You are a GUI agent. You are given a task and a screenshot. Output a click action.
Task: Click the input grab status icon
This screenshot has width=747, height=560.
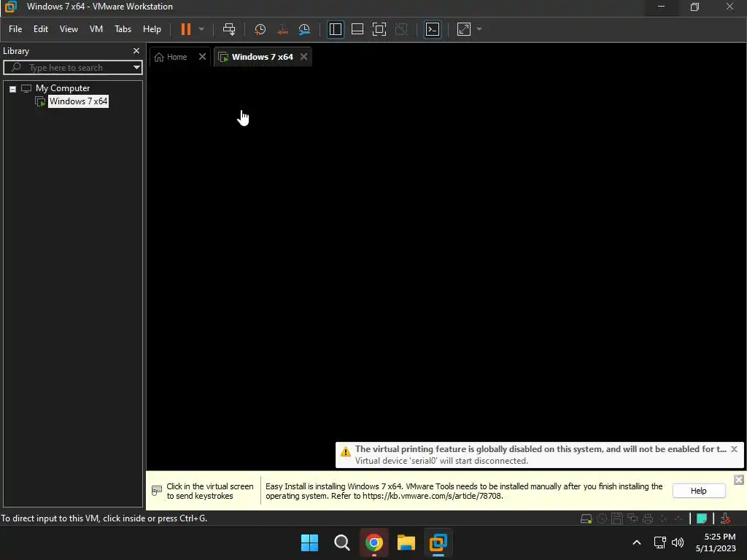[x=725, y=518]
